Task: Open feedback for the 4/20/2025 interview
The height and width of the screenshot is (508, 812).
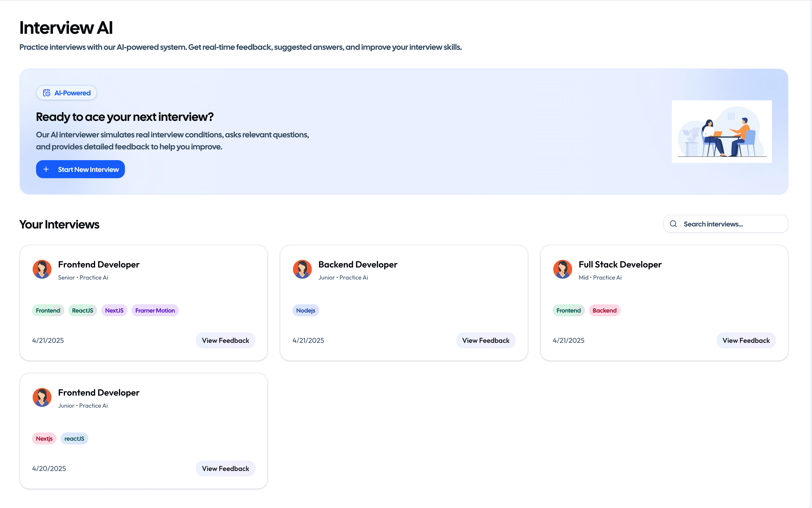Action: point(226,468)
